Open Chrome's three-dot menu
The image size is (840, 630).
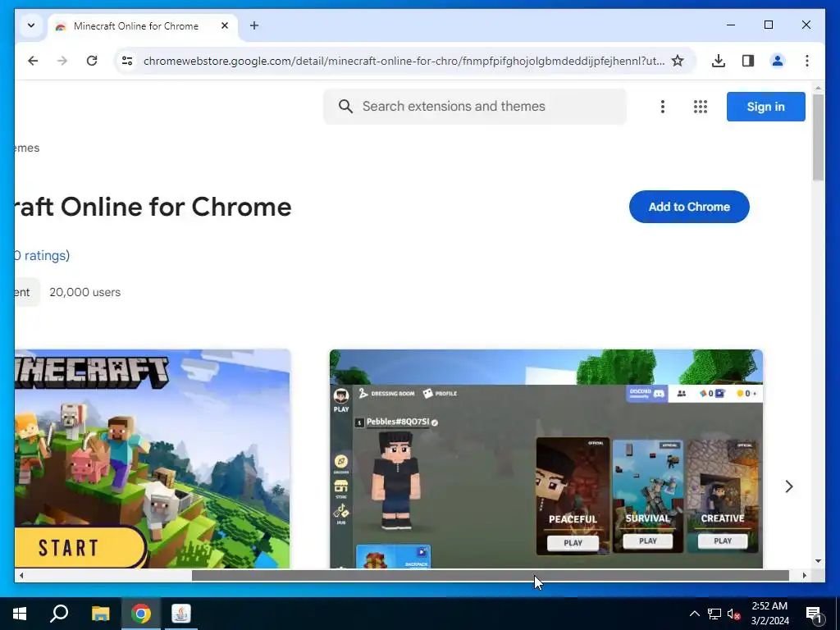pos(807,61)
